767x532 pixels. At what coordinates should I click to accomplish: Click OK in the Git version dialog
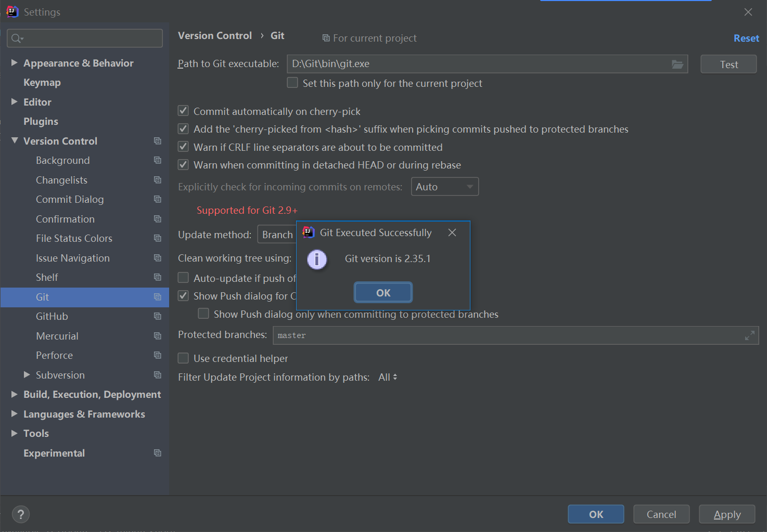(x=383, y=293)
